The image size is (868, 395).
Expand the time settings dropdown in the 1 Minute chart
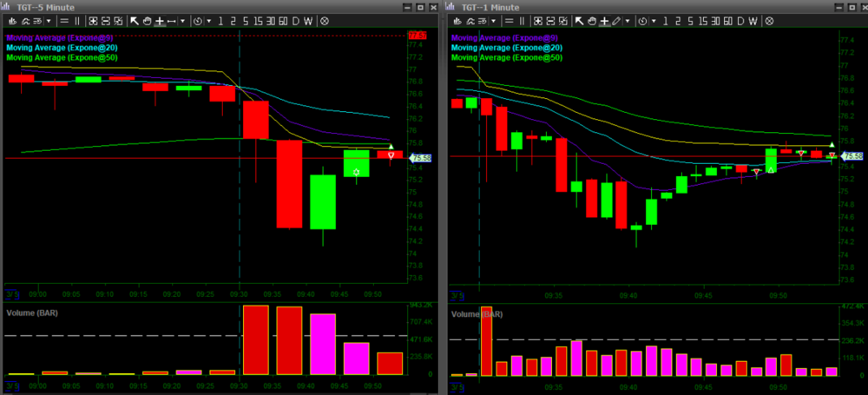click(653, 20)
